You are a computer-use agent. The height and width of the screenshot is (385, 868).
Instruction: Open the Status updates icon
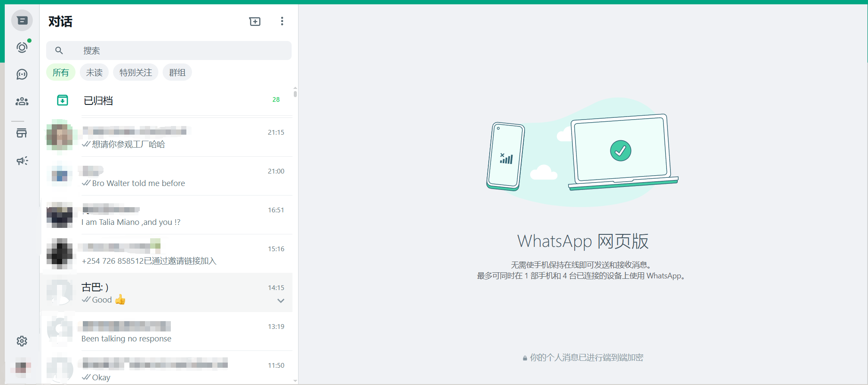pyautogui.click(x=22, y=47)
